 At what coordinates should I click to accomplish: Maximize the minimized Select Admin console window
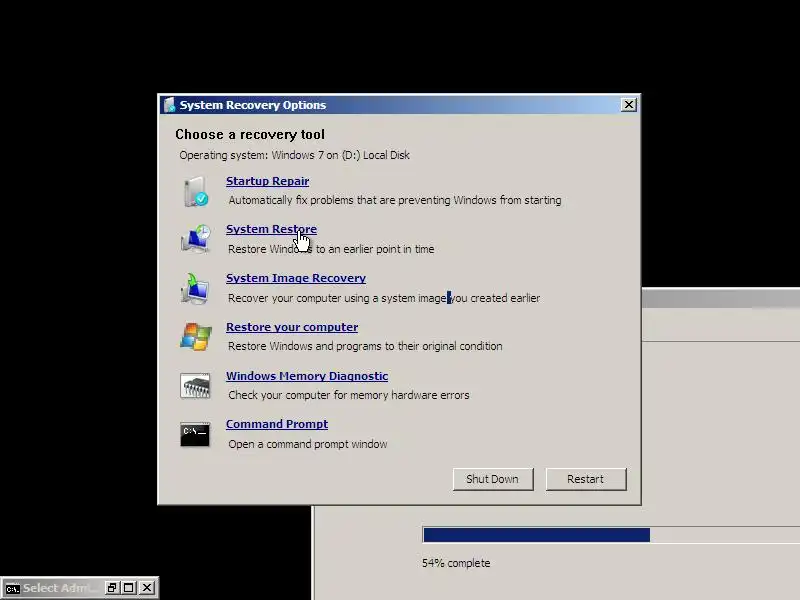(129, 588)
